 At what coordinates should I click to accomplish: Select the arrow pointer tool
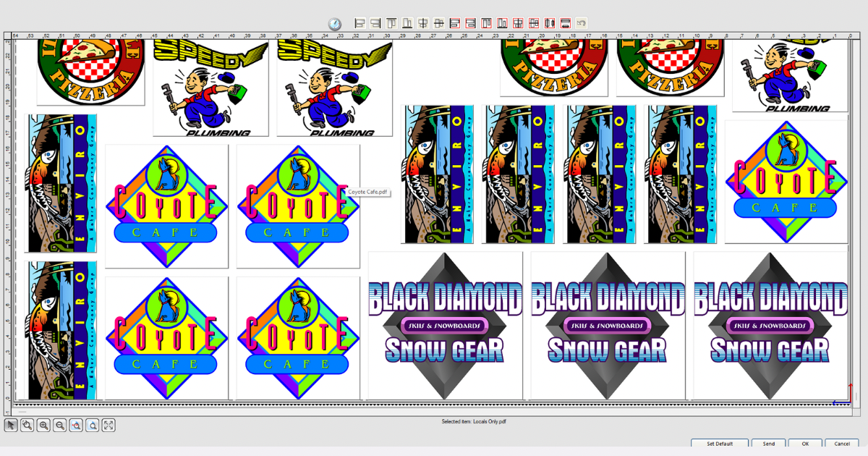click(x=11, y=426)
